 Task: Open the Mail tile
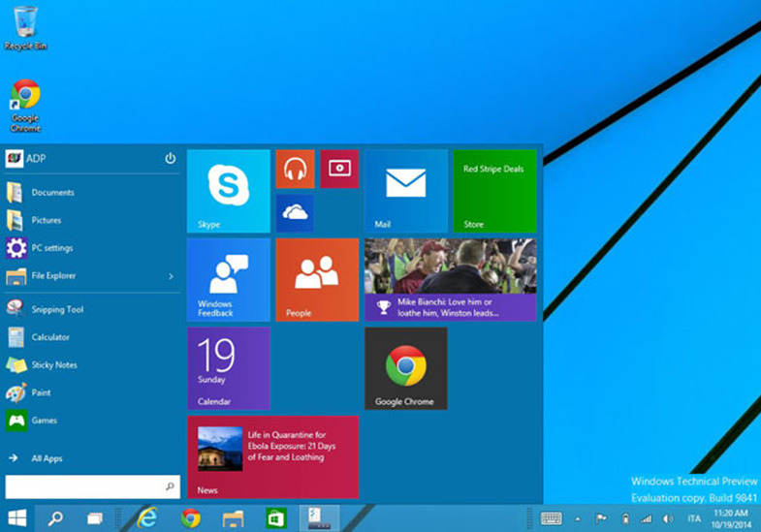click(x=406, y=191)
